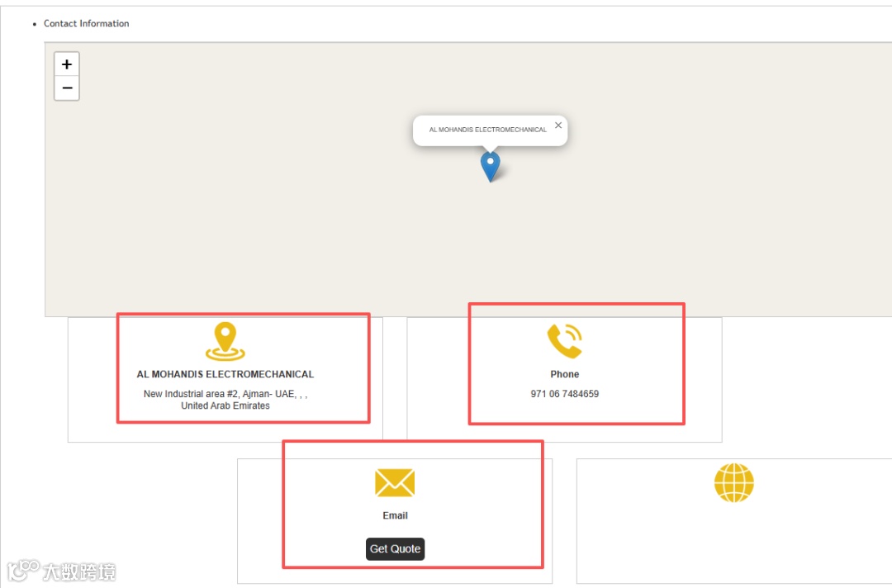Close the map marker popup
The image size is (892, 588).
click(558, 125)
